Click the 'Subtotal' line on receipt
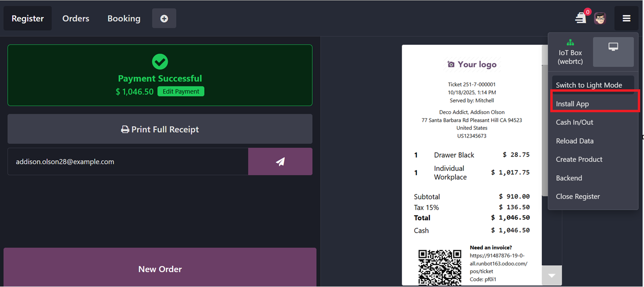 (472, 196)
